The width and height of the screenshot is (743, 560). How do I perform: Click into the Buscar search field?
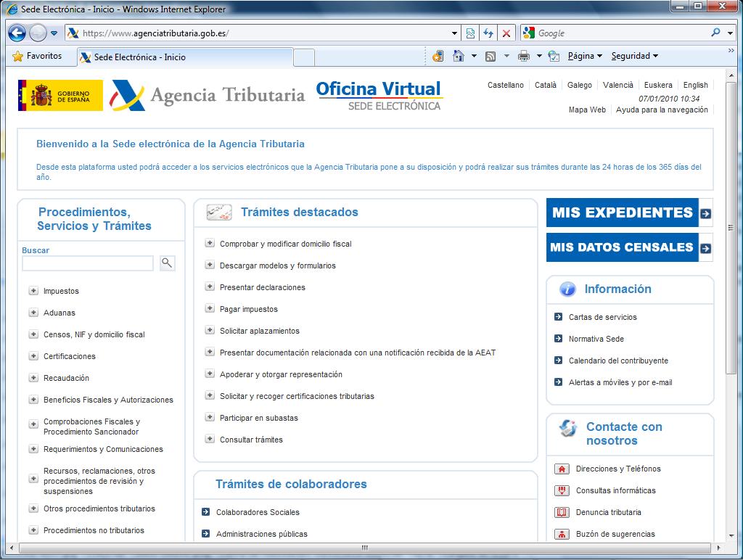click(88, 263)
